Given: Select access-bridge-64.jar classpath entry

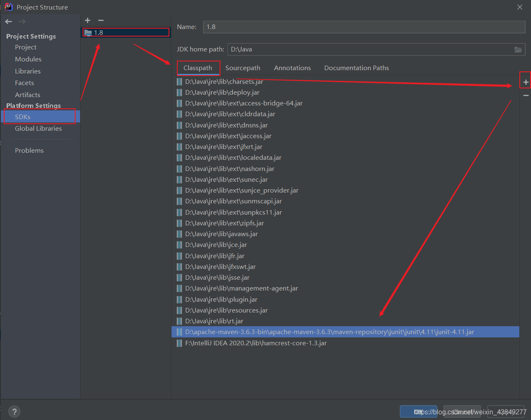Looking at the screenshot, I should click(x=345, y=103).
